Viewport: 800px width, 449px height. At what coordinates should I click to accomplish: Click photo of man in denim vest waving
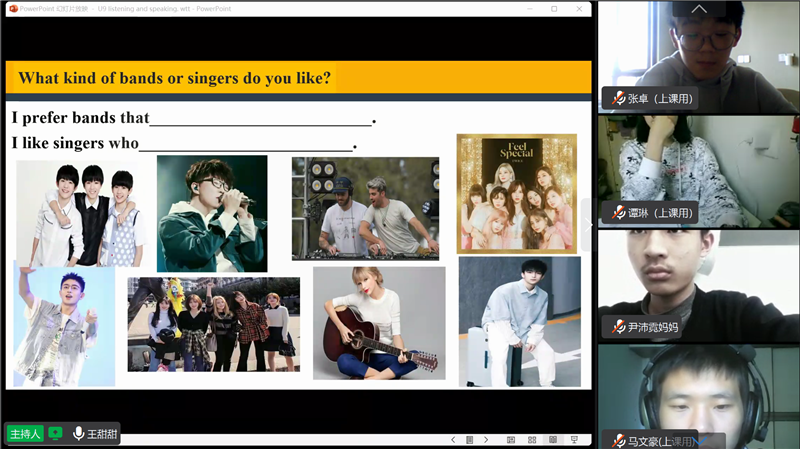click(64, 327)
